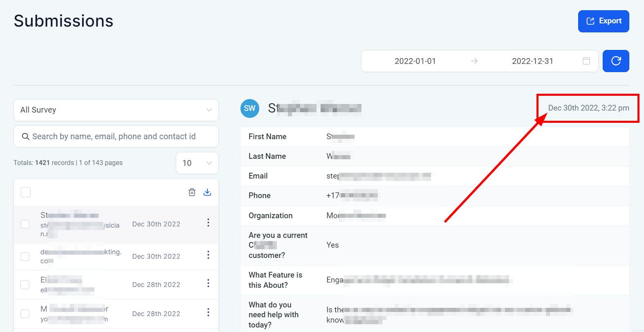The height and width of the screenshot is (332, 644).
Task: Open three-dot menu for first Dec 30th submission
Action: (208, 223)
